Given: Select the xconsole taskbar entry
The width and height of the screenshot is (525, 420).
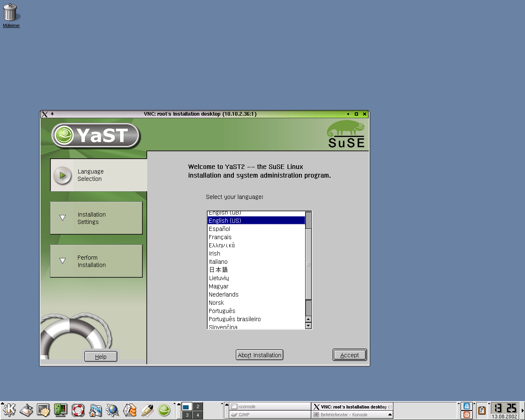Looking at the screenshot, I should (270, 406).
